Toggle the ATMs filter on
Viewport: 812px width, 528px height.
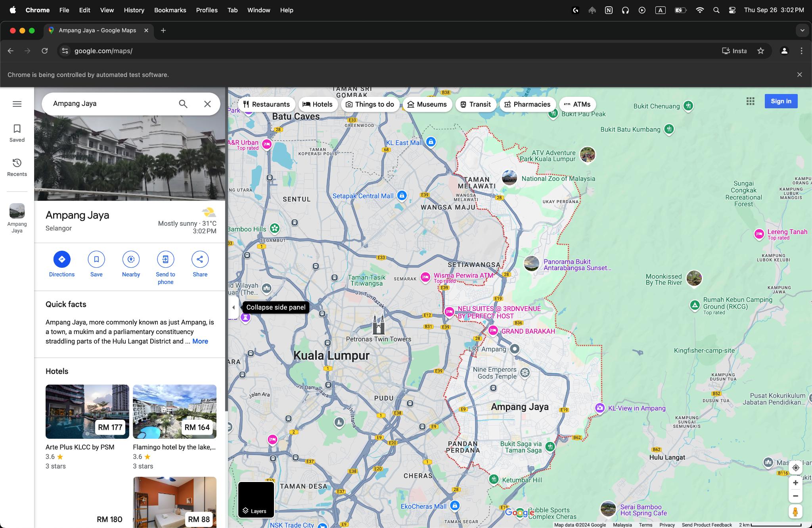[x=577, y=104]
